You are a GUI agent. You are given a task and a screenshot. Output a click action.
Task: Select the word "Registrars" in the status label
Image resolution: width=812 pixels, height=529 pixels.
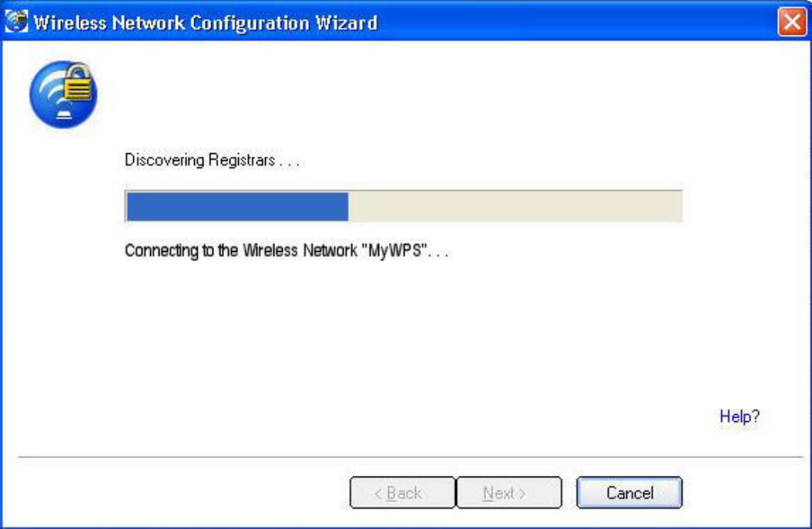coord(242,160)
